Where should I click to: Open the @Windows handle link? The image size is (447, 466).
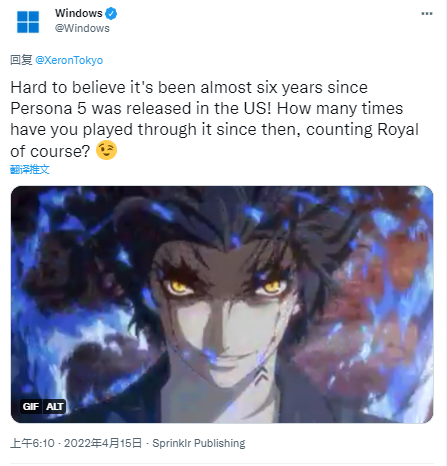pos(82,28)
